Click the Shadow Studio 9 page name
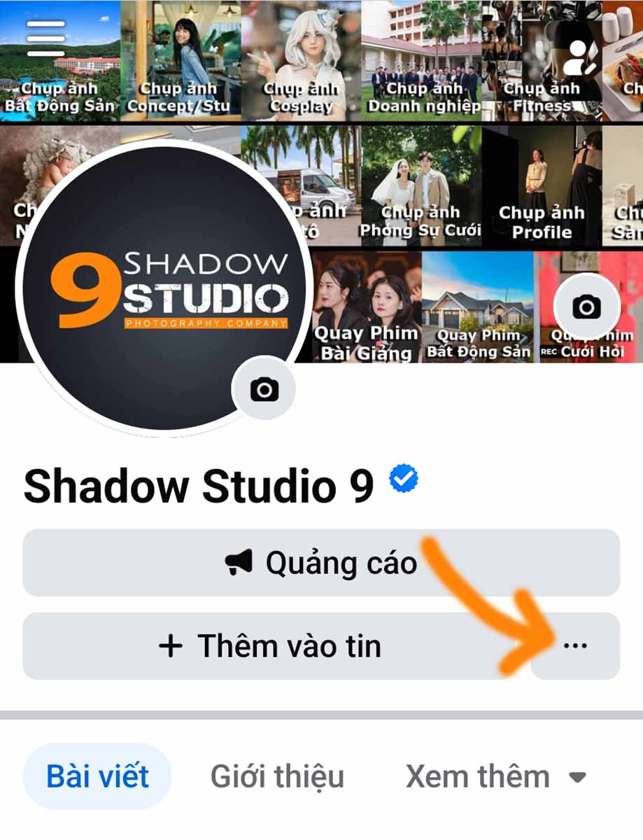This screenshot has height=840, width=643. coord(199,485)
